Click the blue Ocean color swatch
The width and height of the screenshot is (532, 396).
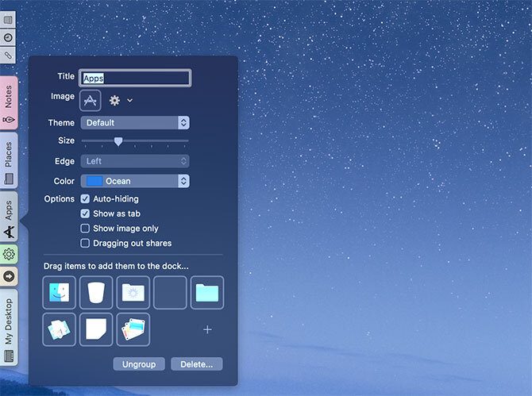pos(94,181)
